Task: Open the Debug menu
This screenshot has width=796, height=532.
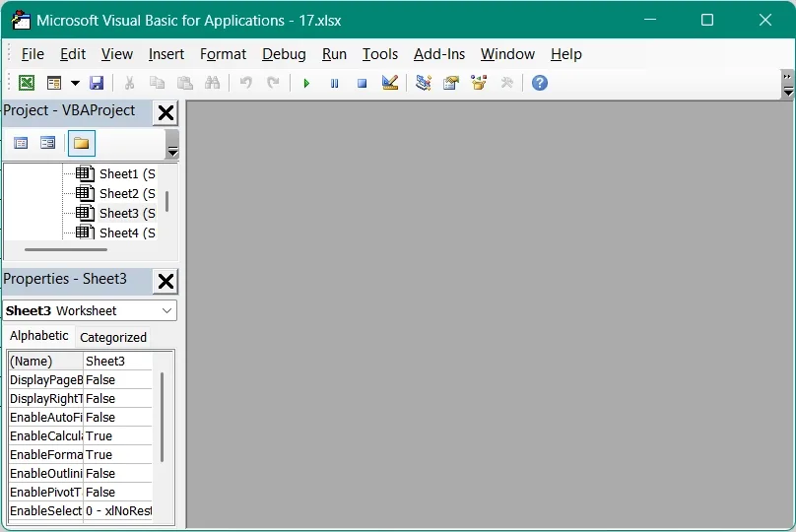Action: pos(284,54)
